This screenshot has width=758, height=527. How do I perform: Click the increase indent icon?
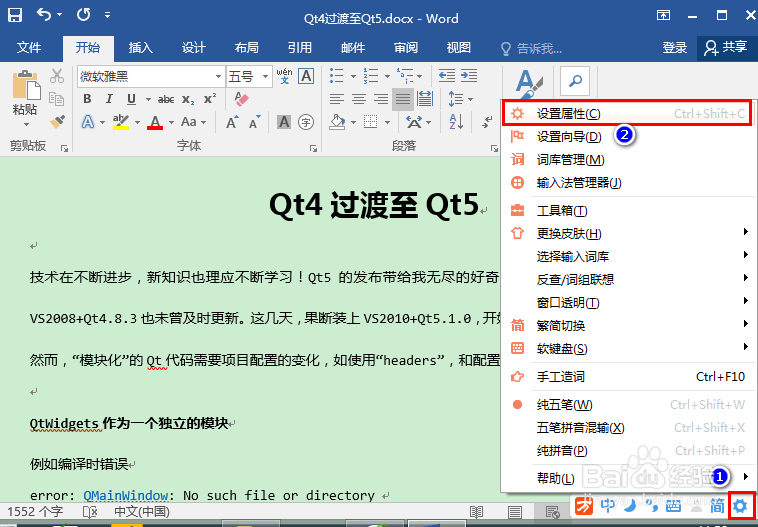click(469, 76)
